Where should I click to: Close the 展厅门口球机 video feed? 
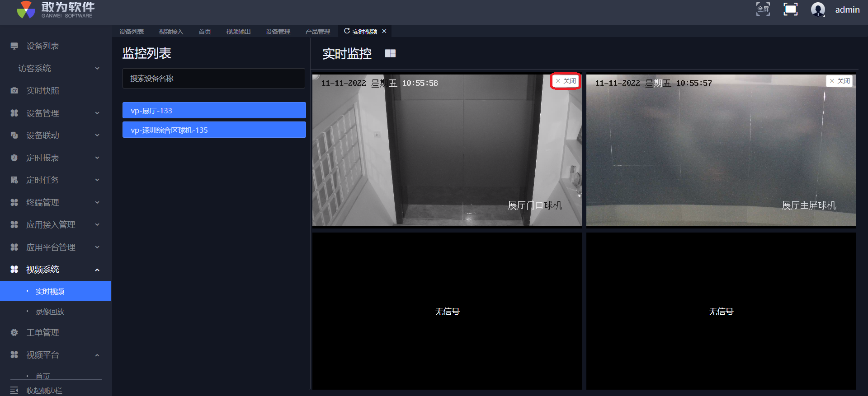coord(566,81)
